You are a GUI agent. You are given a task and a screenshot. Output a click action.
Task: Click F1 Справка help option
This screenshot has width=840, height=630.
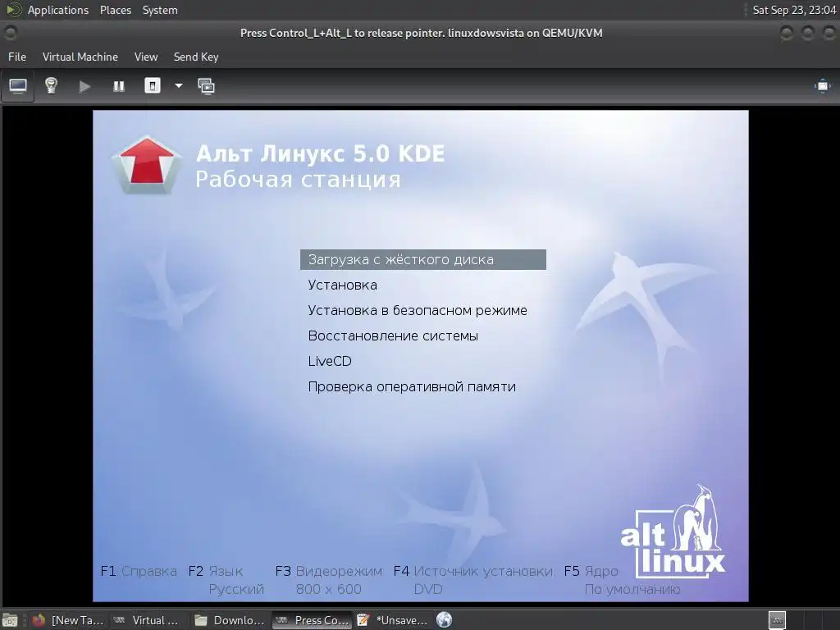click(x=138, y=571)
